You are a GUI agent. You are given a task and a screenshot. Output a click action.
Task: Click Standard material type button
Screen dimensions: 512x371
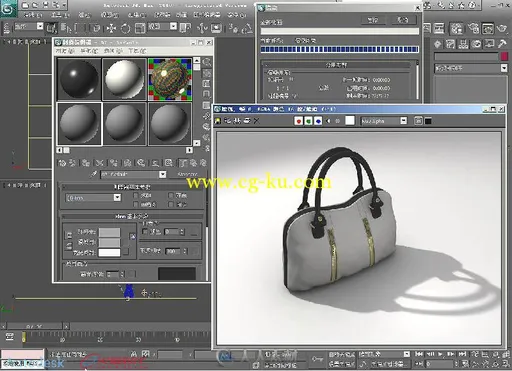click(x=187, y=174)
